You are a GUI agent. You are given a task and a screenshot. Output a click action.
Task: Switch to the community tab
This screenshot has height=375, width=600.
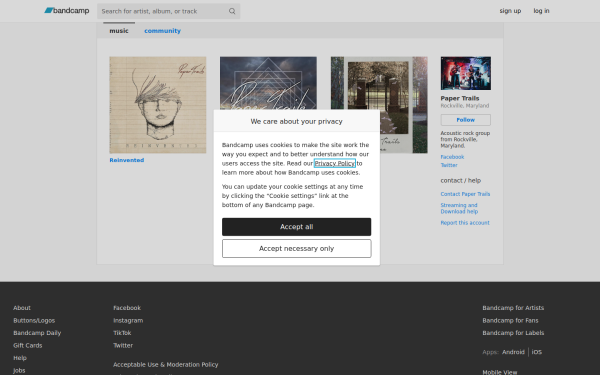pos(162,31)
